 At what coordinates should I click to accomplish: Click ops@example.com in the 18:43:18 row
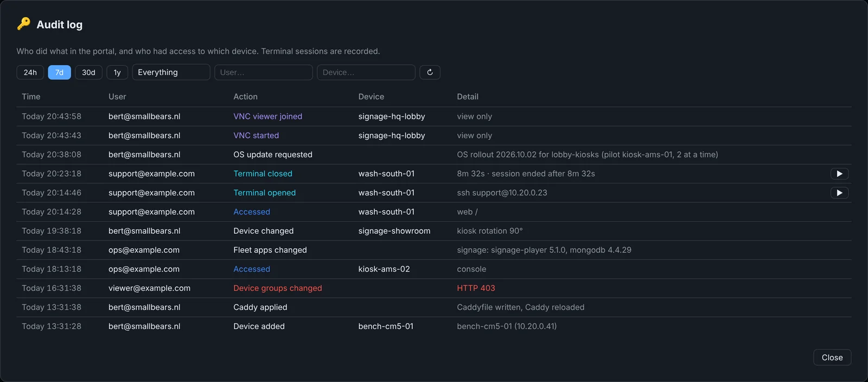click(x=144, y=250)
